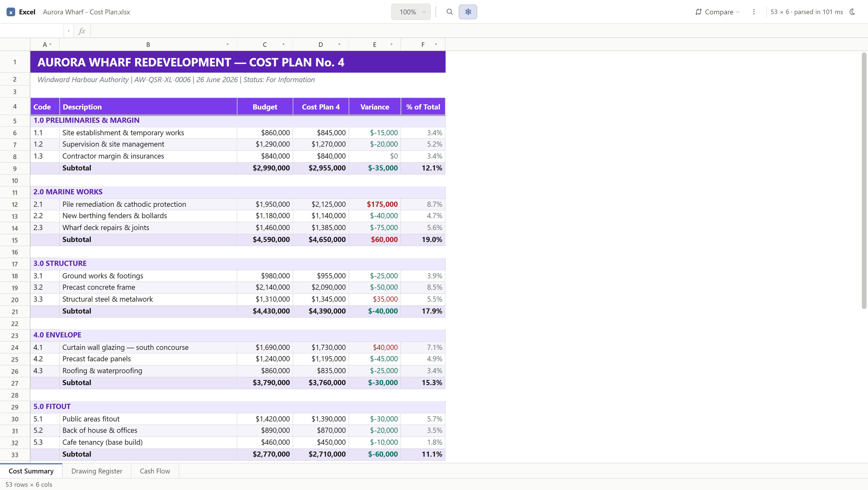The width and height of the screenshot is (868, 490).
Task: Click Cafe tenancy (base build) cell
Action: click(148, 443)
